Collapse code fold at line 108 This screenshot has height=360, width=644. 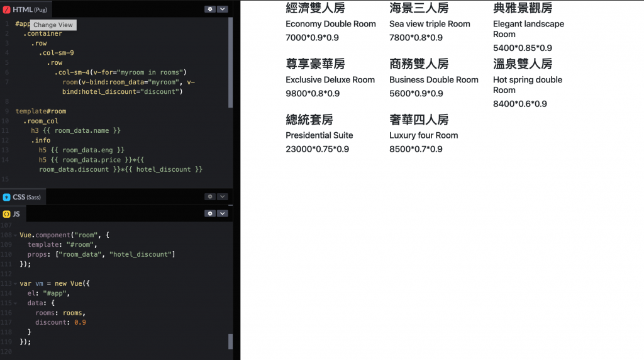coord(15,235)
